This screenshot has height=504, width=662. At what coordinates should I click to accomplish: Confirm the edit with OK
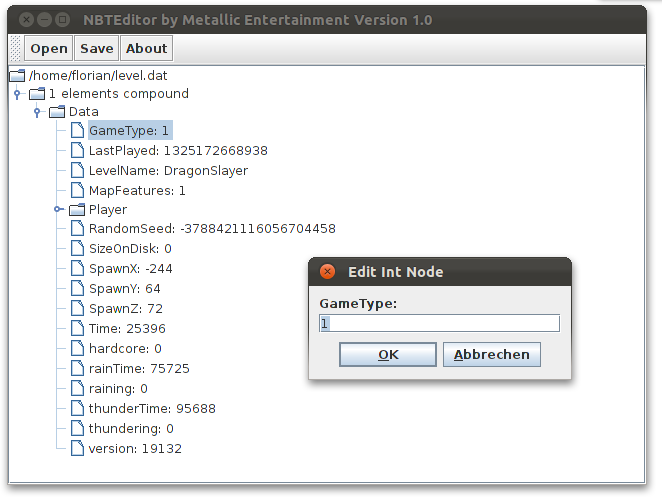pyautogui.click(x=388, y=355)
